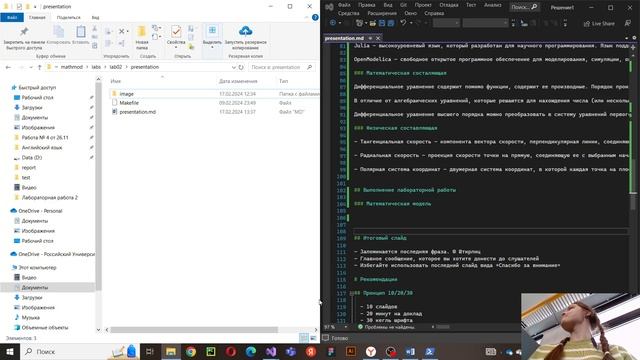The width and height of the screenshot is (640, 360).
Task: Refresh the Explorer folder view
Action: 241,67
